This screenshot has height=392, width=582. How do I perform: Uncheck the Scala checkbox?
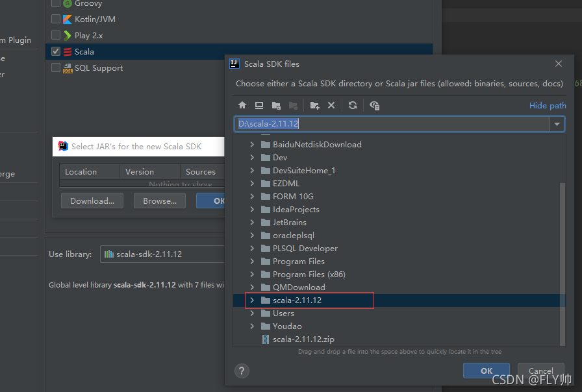[56, 51]
